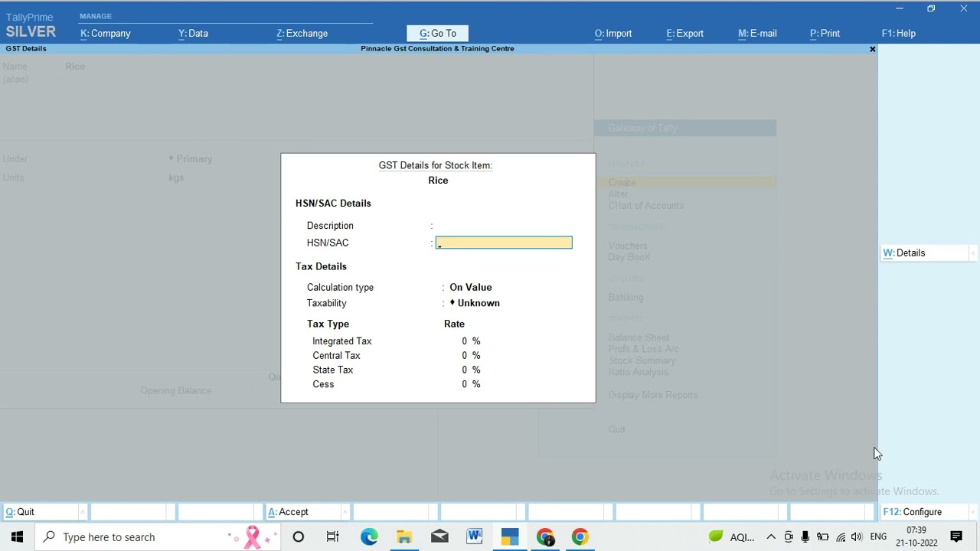Expand the arrow next to Quit
Screen dimensions: 980x551
coord(82,512)
